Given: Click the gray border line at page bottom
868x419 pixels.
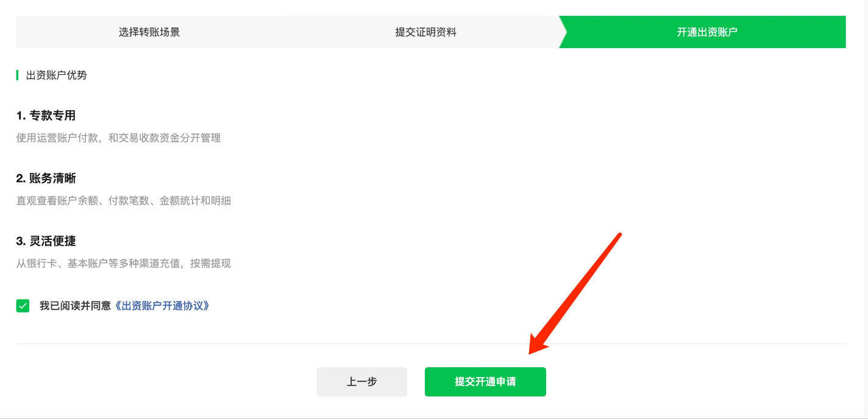Looking at the screenshot, I should (434, 418).
